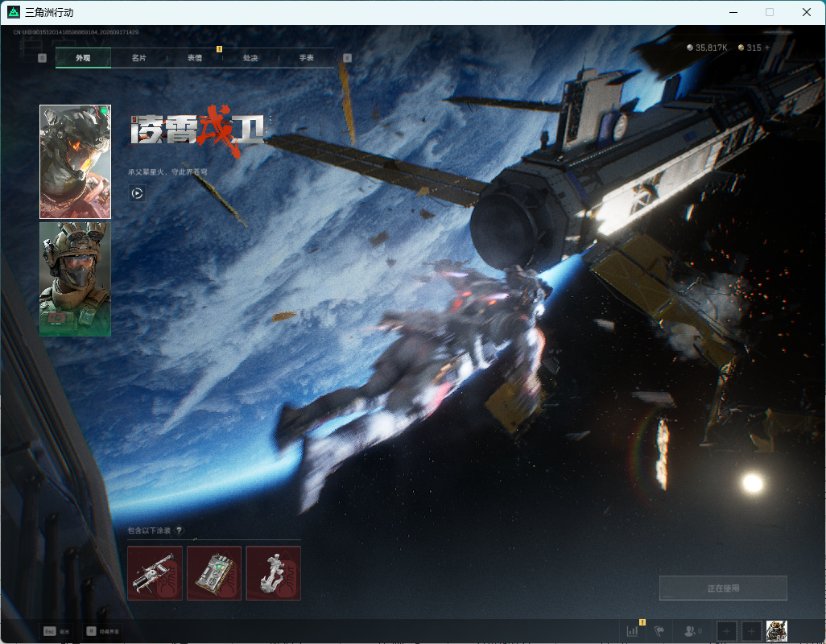Open the 名片 tab
Viewport: 826px width, 644px height.
click(139, 58)
